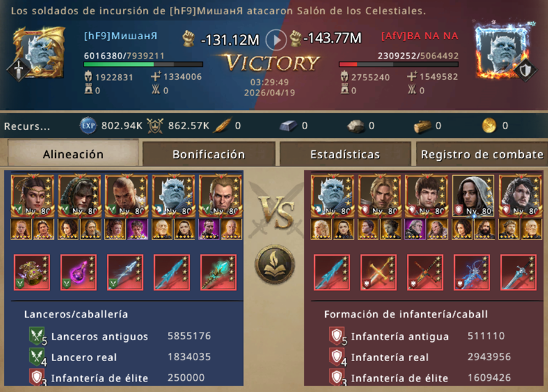Select the Alineación tab
548x392 pixels.
[x=73, y=154]
